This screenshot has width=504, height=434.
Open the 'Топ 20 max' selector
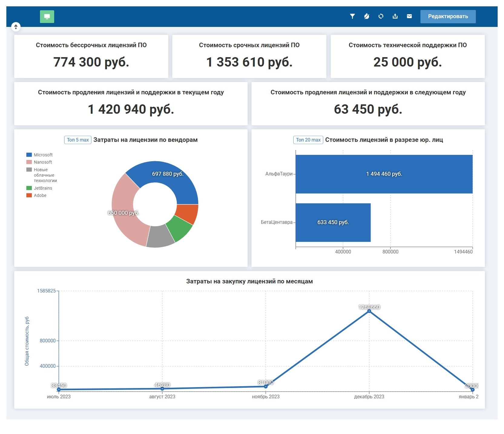click(x=308, y=140)
